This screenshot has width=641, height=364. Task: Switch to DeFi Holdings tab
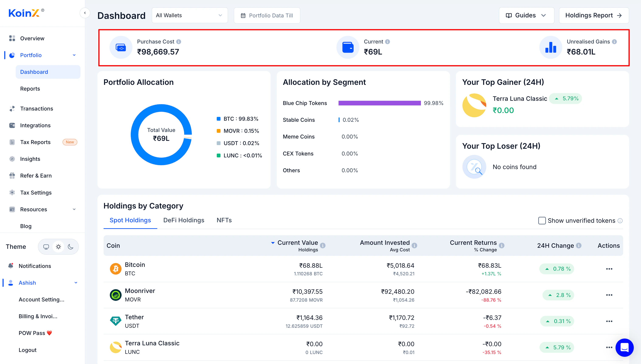(184, 220)
